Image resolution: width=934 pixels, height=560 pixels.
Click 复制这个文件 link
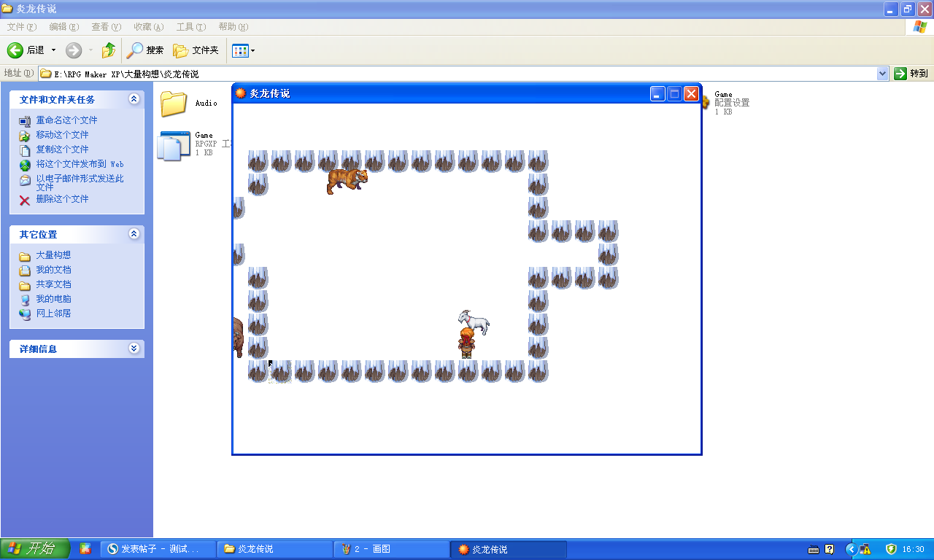62,149
